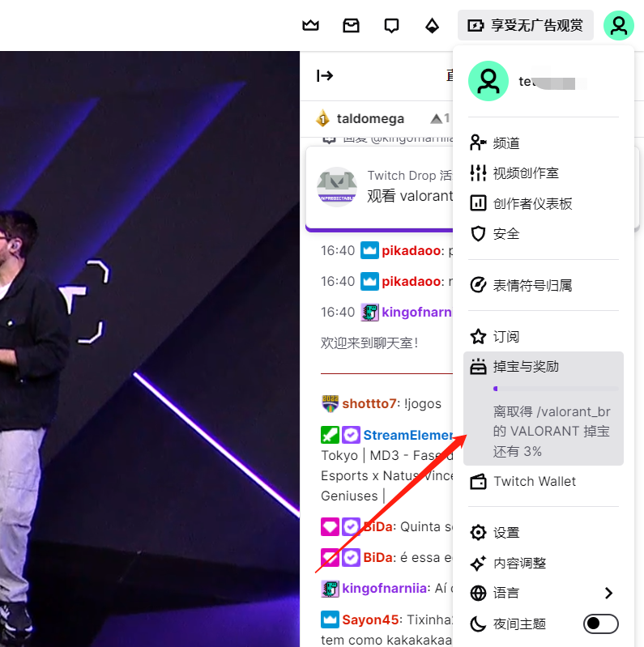Click taldomega's gold rank badge
This screenshot has height=647, width=644.
[323, 118]
